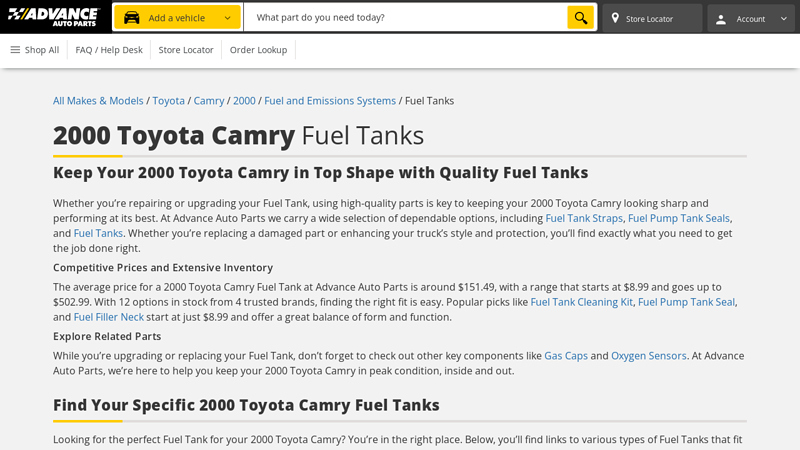Open Store Locator in the navigation bar
The height and width of the screenshot is (450, 800).
[186, 50]
